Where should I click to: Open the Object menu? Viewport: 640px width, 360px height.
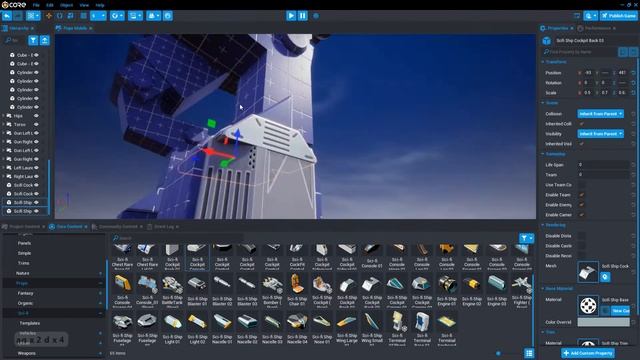coord(66,5)
